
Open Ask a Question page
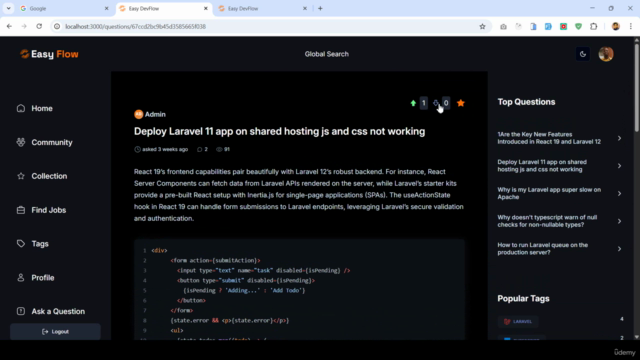tap(51, 311)
